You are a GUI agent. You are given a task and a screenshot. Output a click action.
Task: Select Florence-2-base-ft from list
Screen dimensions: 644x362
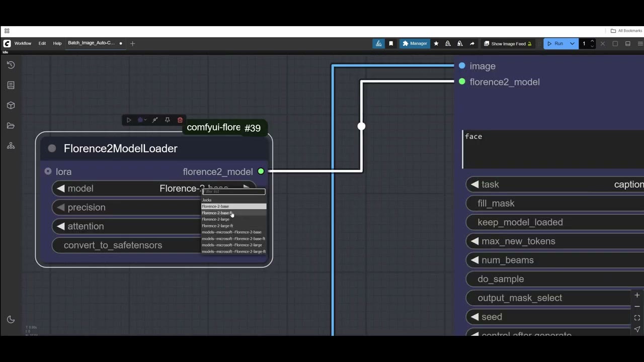pyautogui.click(x=234, y=213)
